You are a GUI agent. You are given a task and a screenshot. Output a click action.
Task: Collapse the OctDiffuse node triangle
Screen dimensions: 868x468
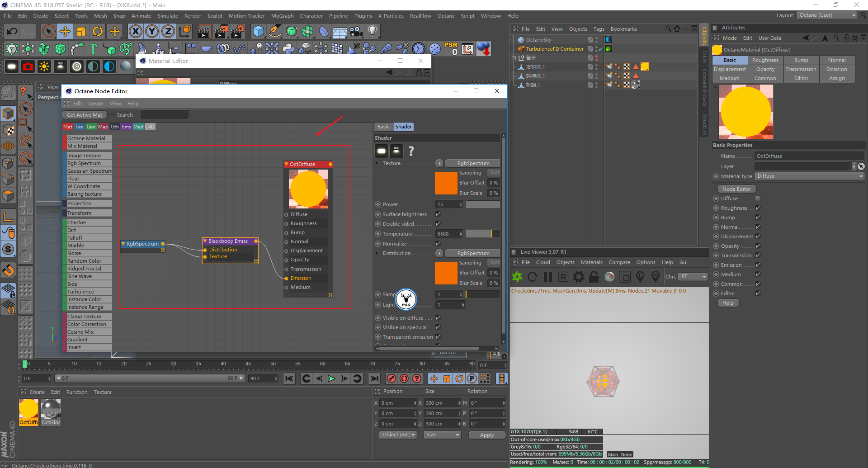coord(286,164)
